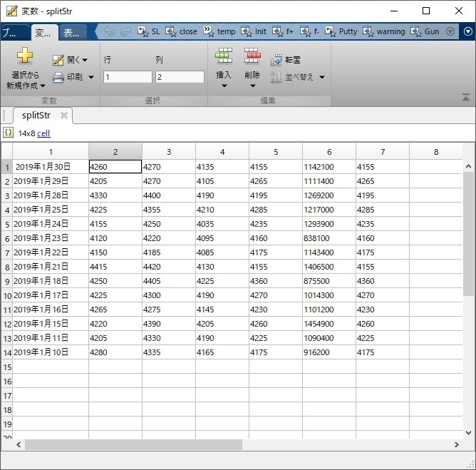The height and width of the screenshot is (470, 476).
Task: Maximize the splitStr variable window
Action: tap(426, 11)
